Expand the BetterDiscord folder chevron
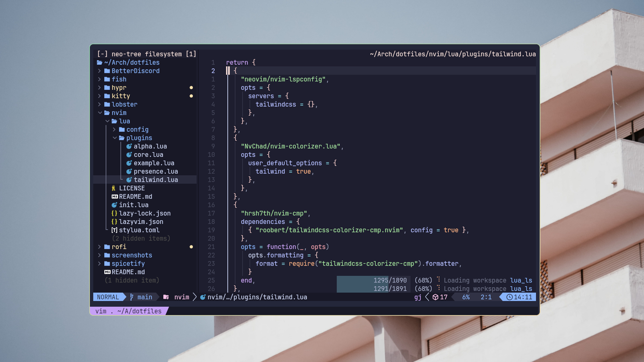644x362 pixels. tap(100, 71)
